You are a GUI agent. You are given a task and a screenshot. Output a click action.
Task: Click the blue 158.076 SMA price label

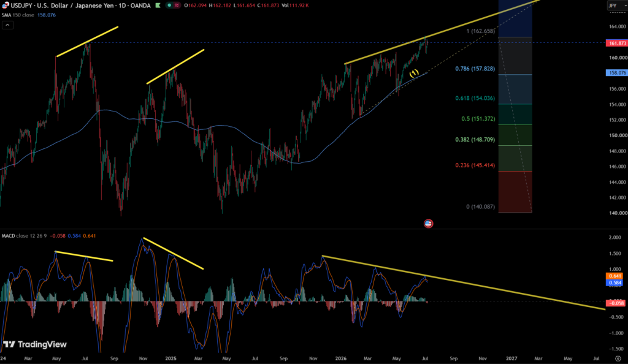[x=617, y=73]
